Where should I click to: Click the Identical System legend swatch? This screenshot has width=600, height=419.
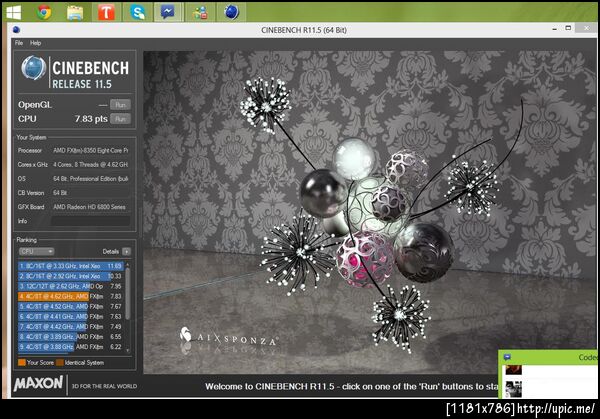tap(60, 362)
